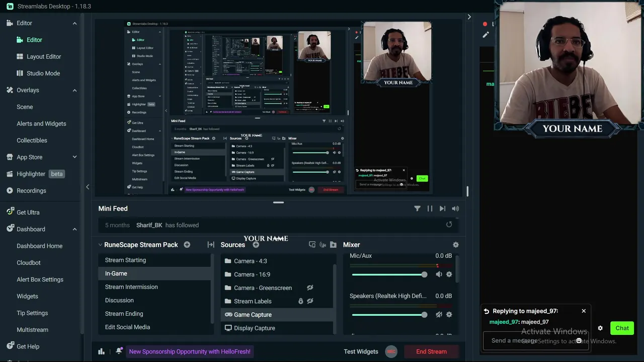Open Dashboard Home
Viewport: 644px width, 362px height.
coord(39,246)
